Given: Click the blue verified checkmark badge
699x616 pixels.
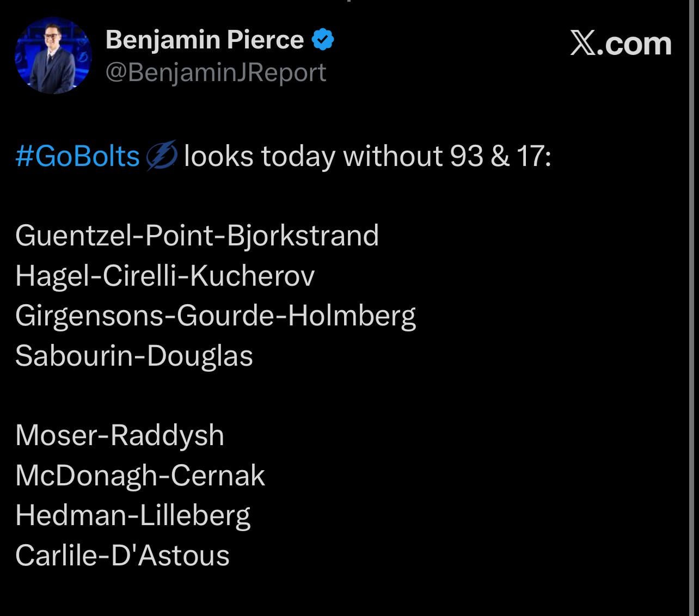Looking at the screenshot, I should [x=323, y=40].
